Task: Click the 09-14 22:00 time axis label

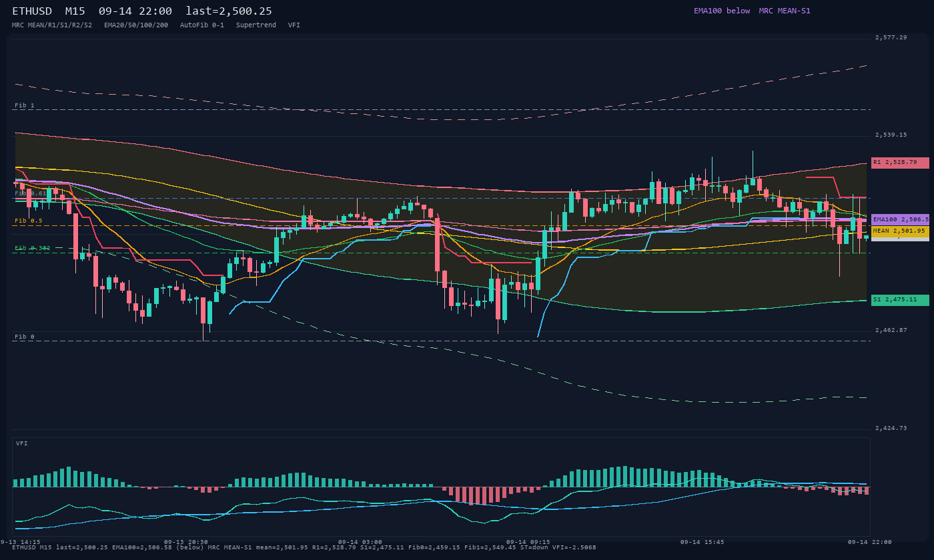Action: point(870,542)
